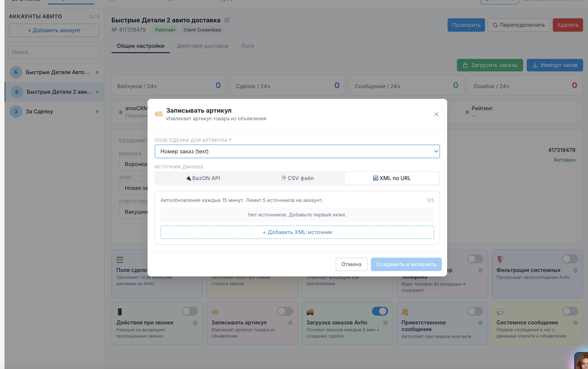The height and width of the screenshot is (369, 588).
Task: Select the Быстрые Детали Авто account
Action: click(x=54, y=72)
